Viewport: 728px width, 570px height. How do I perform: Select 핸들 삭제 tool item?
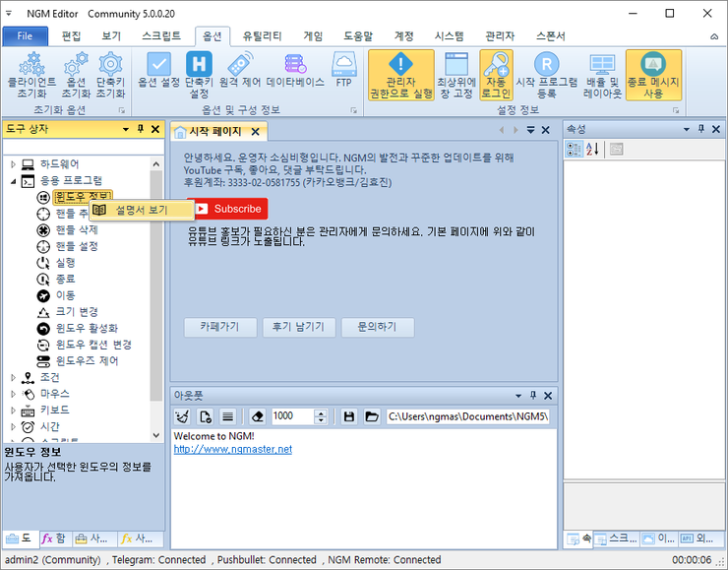click(77, 230)
